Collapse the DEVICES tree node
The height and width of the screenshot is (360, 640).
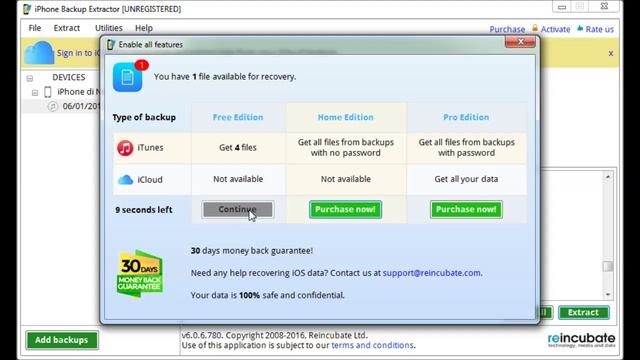(30, 78)
